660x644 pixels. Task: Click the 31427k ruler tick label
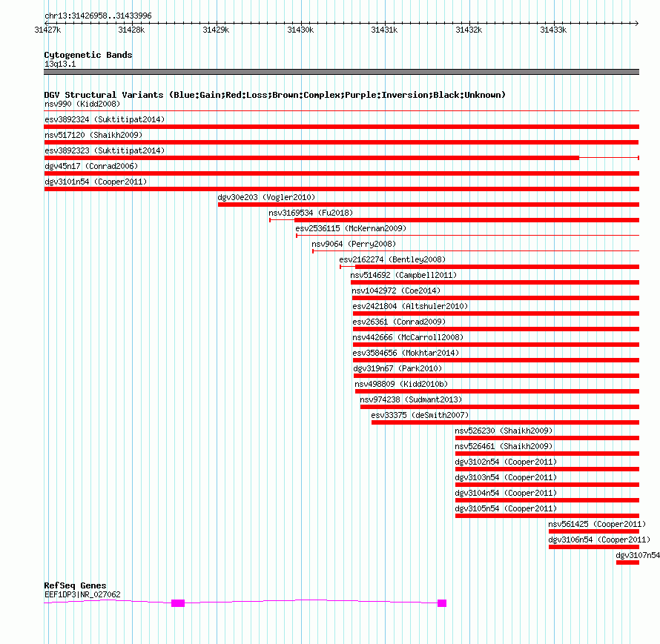click(47, 30)
